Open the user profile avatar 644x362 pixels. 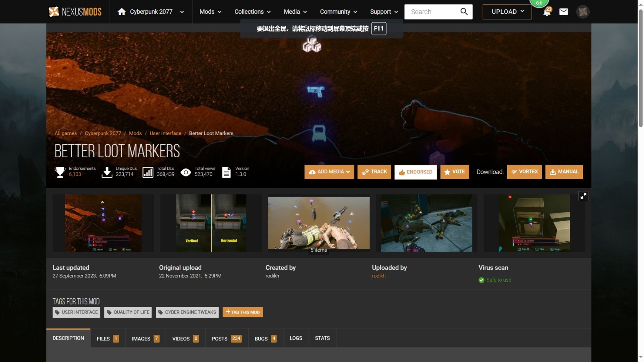tap(583, 12)
